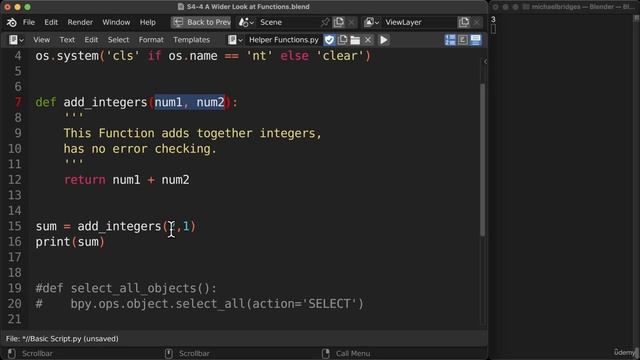Click the sum = add_integers call line

coord(116,227)
